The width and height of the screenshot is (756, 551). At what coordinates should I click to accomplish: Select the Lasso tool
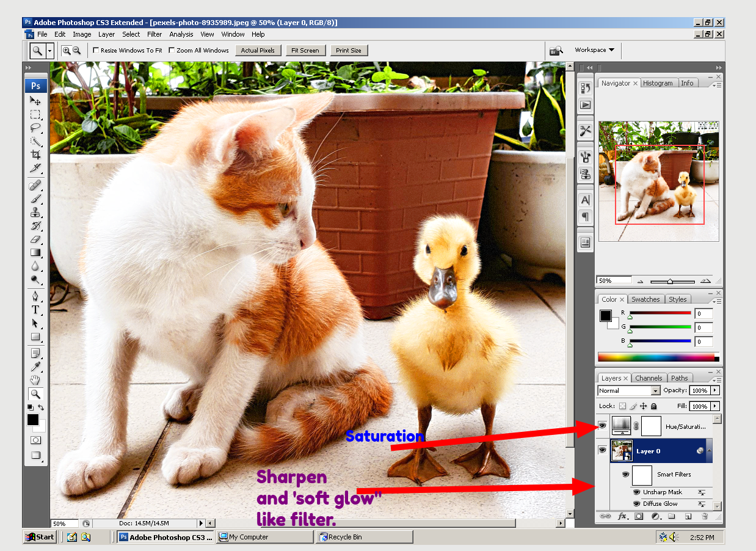35,128
